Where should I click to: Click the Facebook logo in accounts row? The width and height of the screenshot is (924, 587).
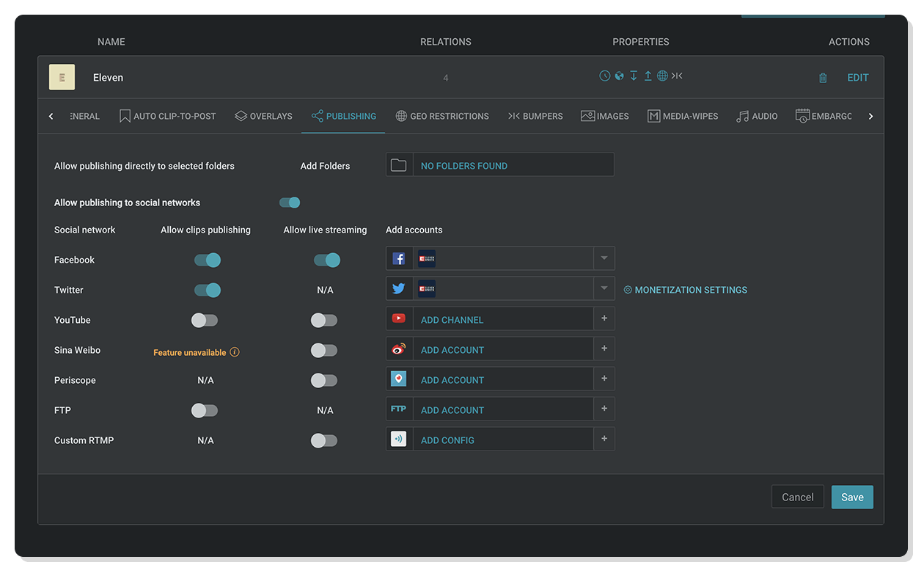399,259
